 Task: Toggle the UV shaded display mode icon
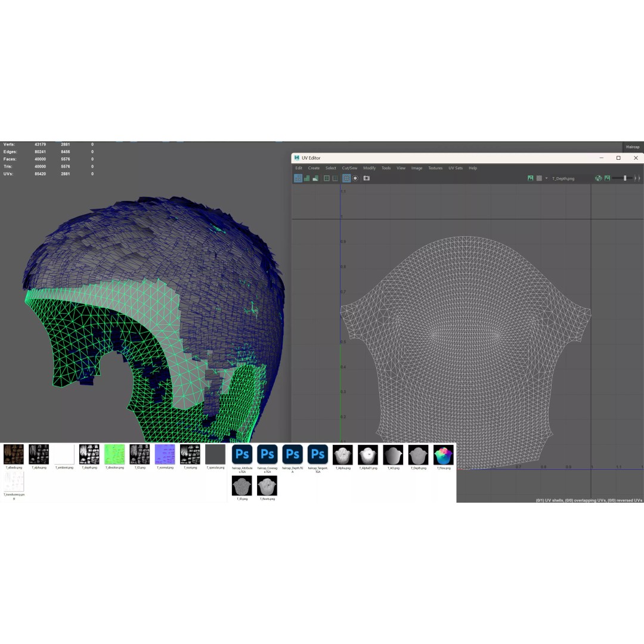(298, 178)
